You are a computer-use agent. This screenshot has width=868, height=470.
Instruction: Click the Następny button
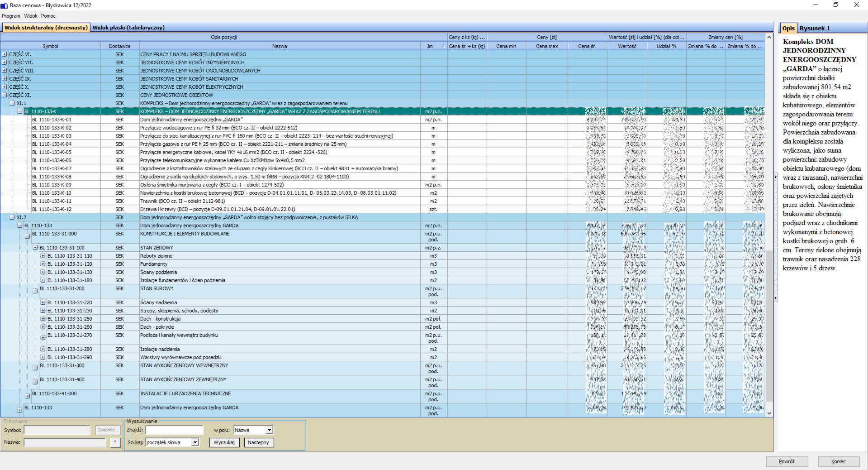pos(259,442)
